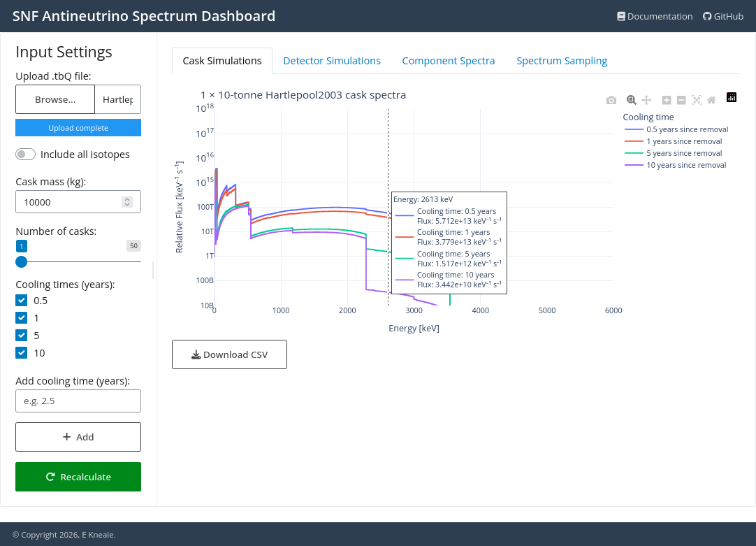The image size is (756, 546).
Task: Click the 3000 x-axis tick label
Action: pos(414,310)
